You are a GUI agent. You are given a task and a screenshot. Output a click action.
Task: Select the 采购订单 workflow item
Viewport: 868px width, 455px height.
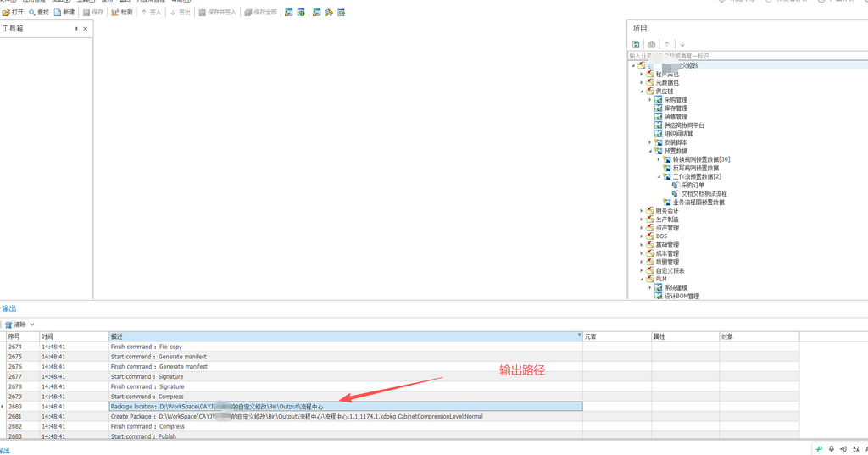click(x=693, y=186)
